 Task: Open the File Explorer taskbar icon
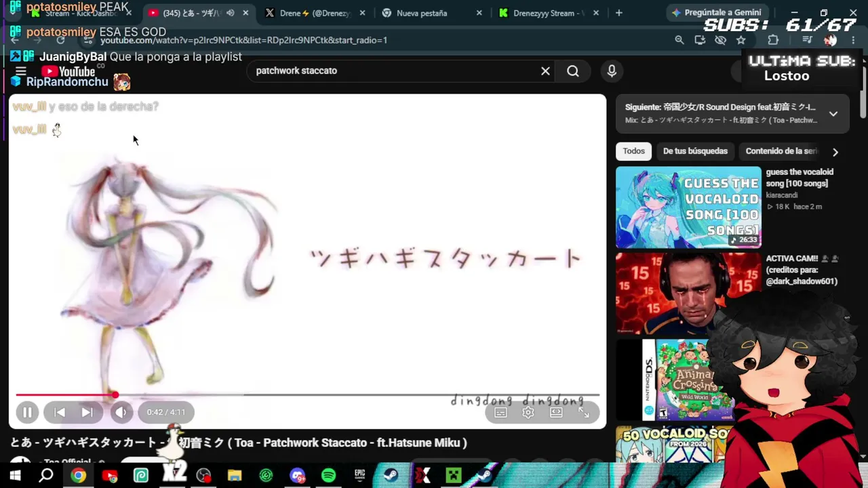click(x=235, y=475)
